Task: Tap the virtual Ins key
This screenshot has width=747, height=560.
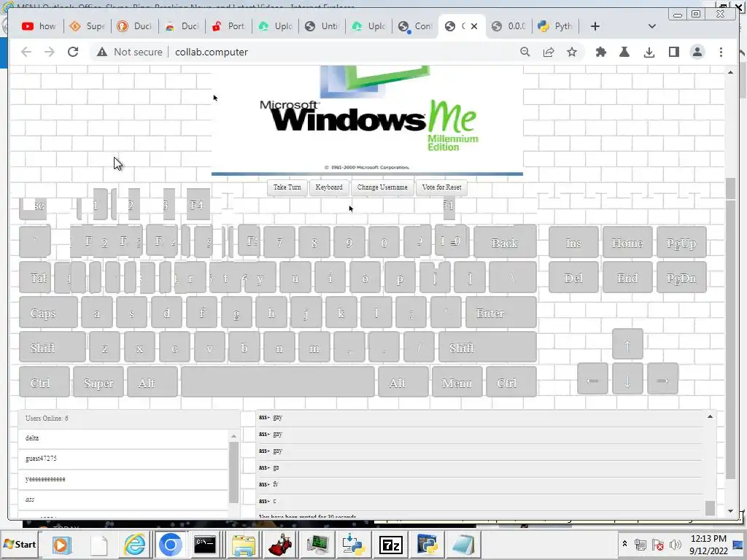Action: [x=573, y=242]
